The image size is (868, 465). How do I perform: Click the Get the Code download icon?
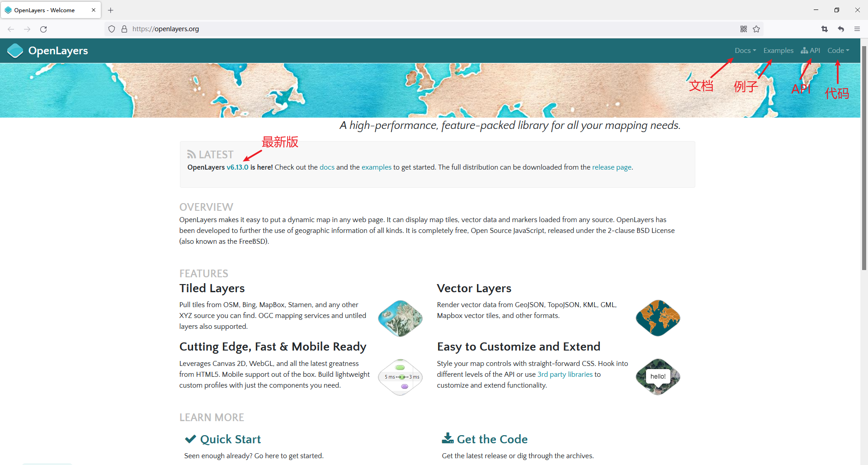[x=448, y=438]
